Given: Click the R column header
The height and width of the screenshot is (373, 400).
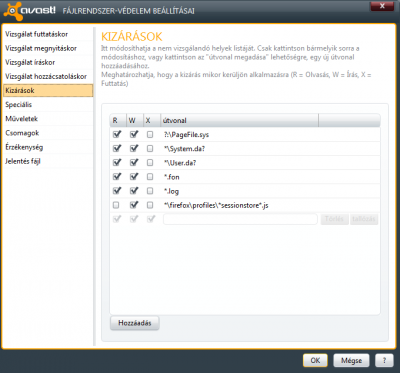Looking at the screenshot, I should tap(118, 120).
